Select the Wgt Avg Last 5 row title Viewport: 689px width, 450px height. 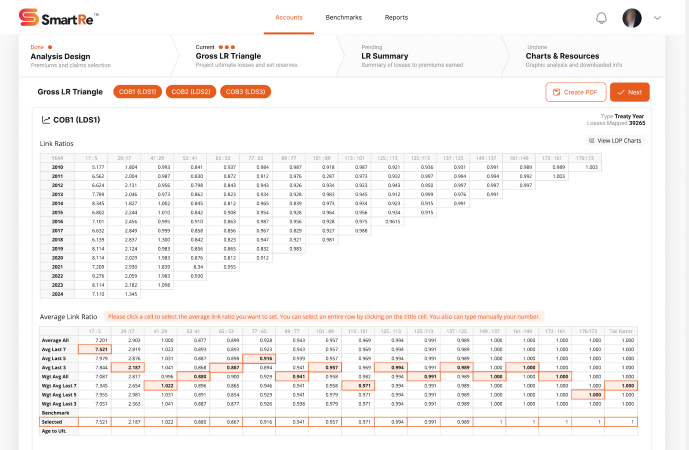(54, 393)
